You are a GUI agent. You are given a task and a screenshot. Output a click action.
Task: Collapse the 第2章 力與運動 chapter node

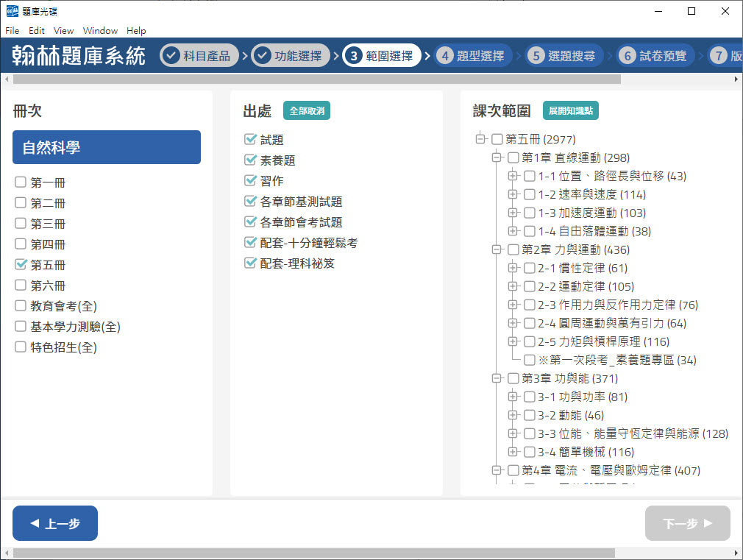(497, 249)
